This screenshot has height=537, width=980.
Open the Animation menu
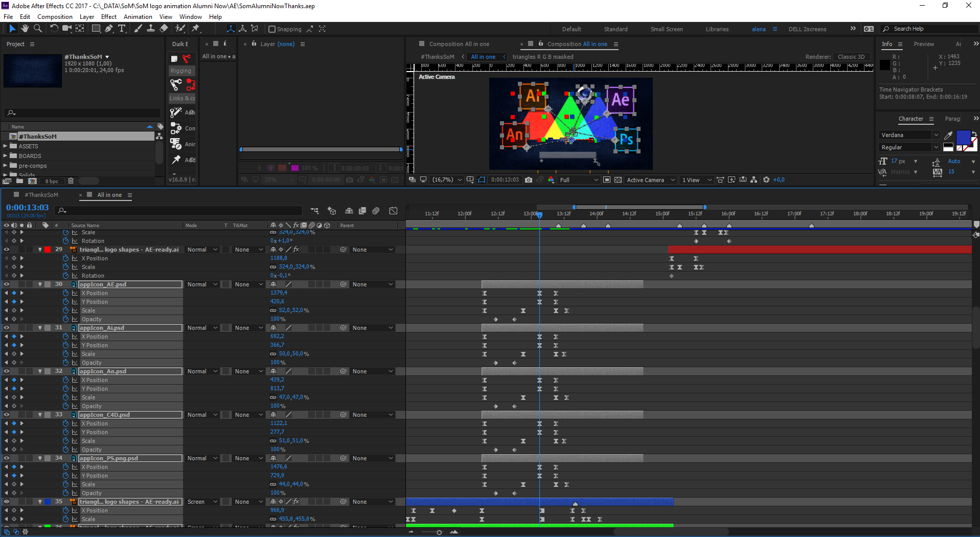coord(138,17)
